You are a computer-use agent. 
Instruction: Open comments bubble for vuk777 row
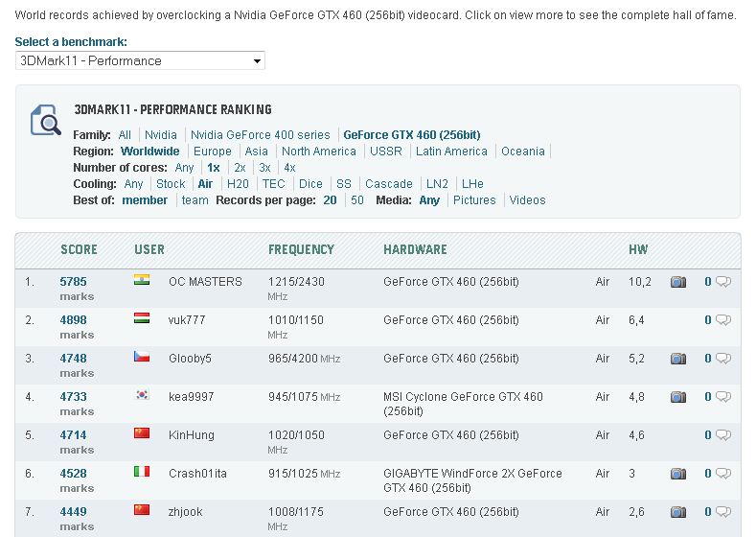tap(723, 320)
